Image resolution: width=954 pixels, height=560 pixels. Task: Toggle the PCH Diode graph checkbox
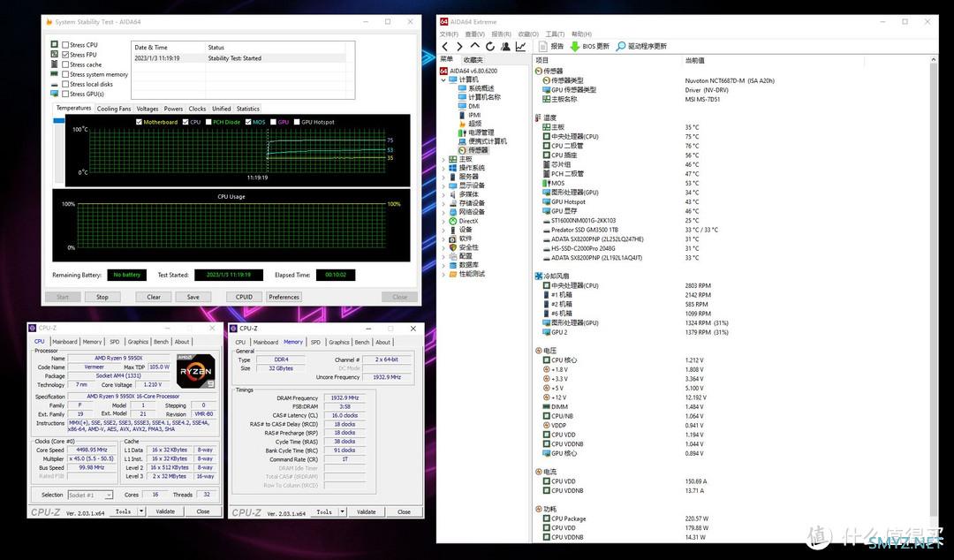coord(208,122)
